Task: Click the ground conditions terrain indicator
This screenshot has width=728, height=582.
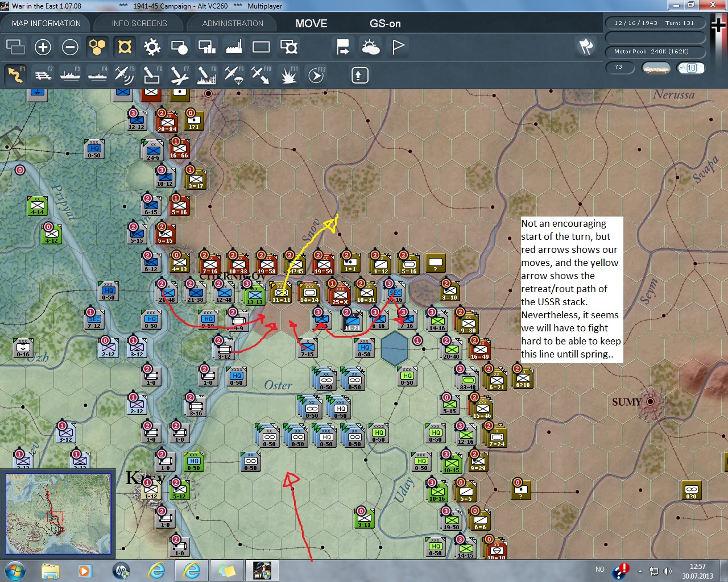Action: 656,68
